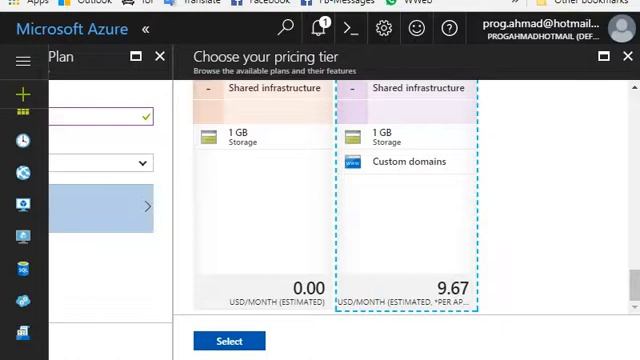The height and width of the screenshot is (360, 640).
Task: Click the account avatar picture
Action: coord(622,29)
